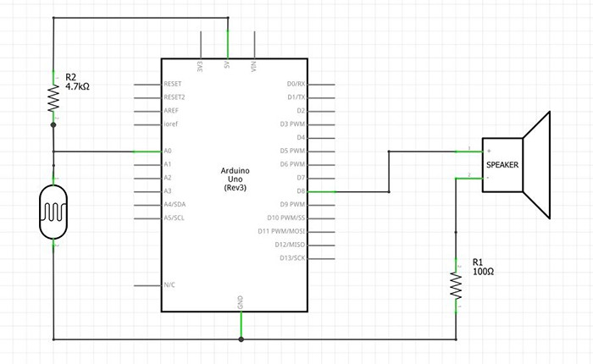Image resolution: width=593 pixels, height=364 pixels.
Task: Select the speaker symbol
Action: (x=517, y=164)
